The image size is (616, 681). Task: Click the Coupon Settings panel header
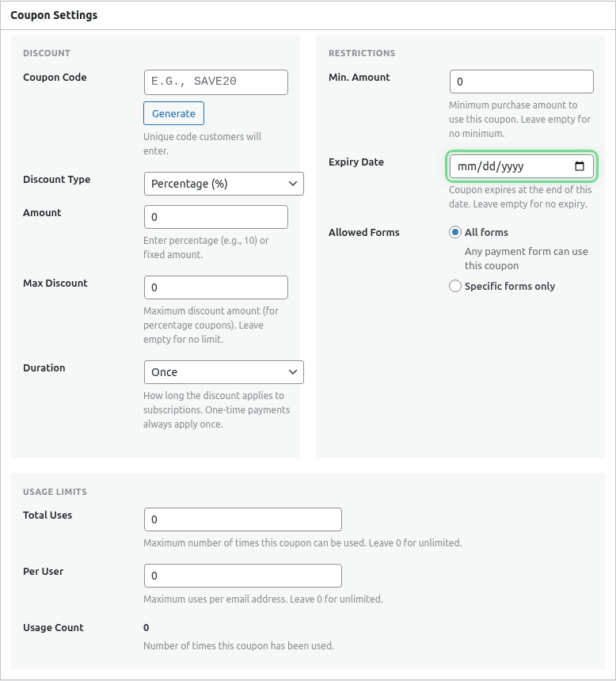tap(54, 15)
